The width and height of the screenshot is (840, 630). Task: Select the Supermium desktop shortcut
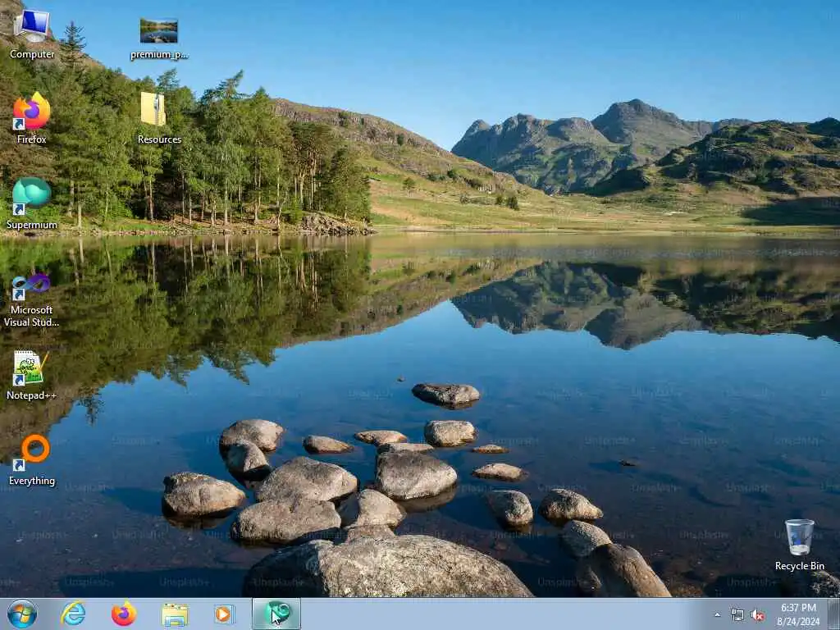(32, 204)
